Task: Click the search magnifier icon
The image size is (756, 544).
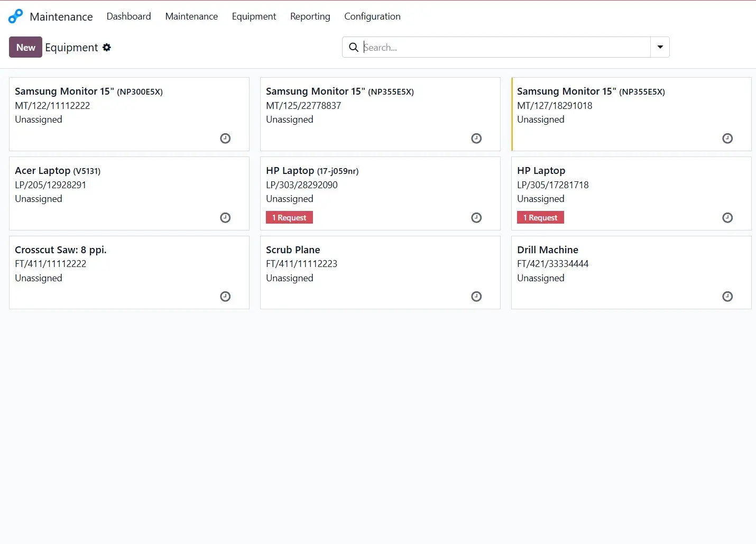Action: pyautogui.click(x=354, y=48)
